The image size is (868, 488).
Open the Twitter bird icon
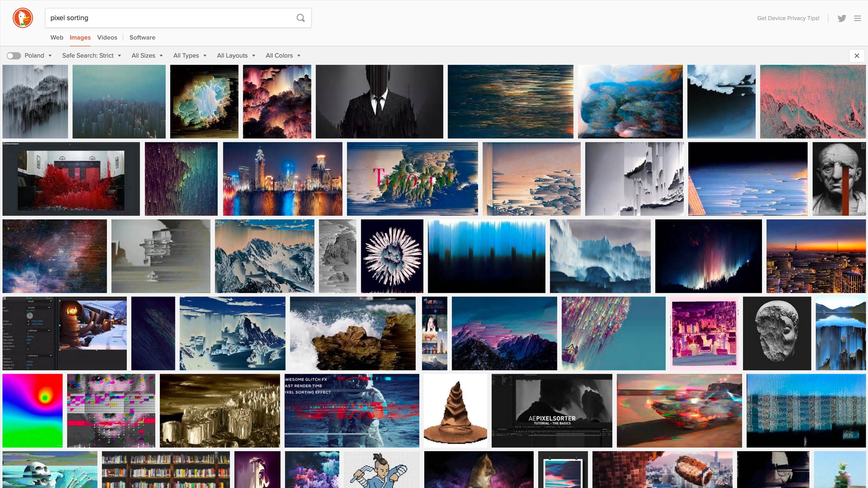(842, 18)
